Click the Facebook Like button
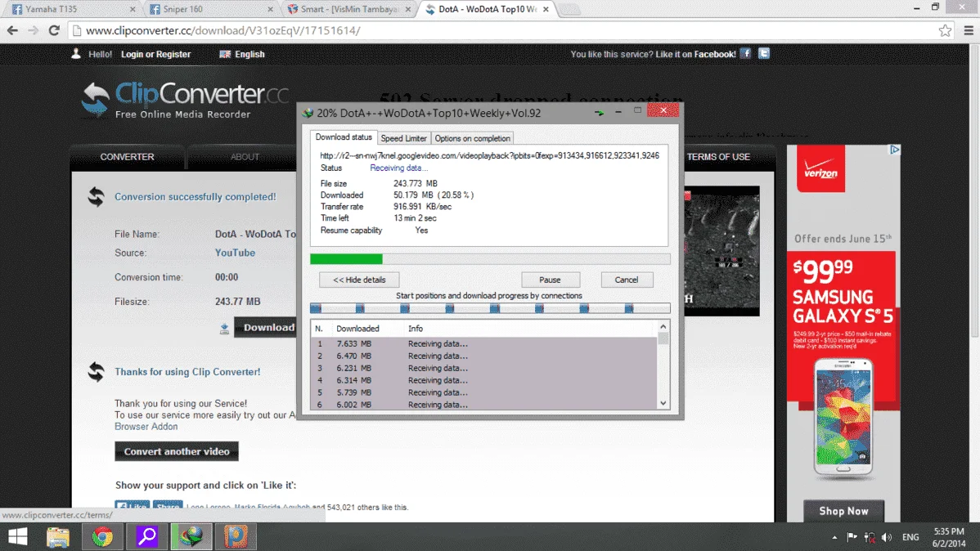The width and height of the screenshot is (980, 551). point(132,506)
